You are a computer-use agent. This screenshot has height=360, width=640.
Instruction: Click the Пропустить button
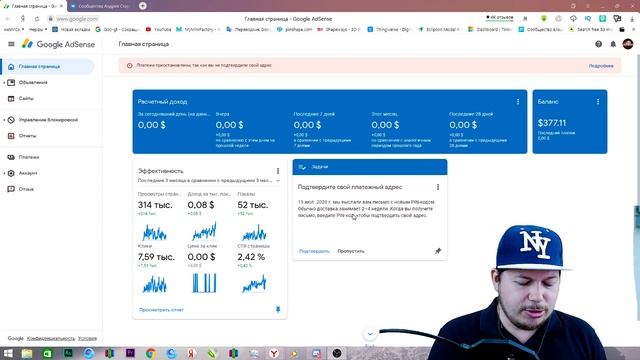(x=351, y=251)
